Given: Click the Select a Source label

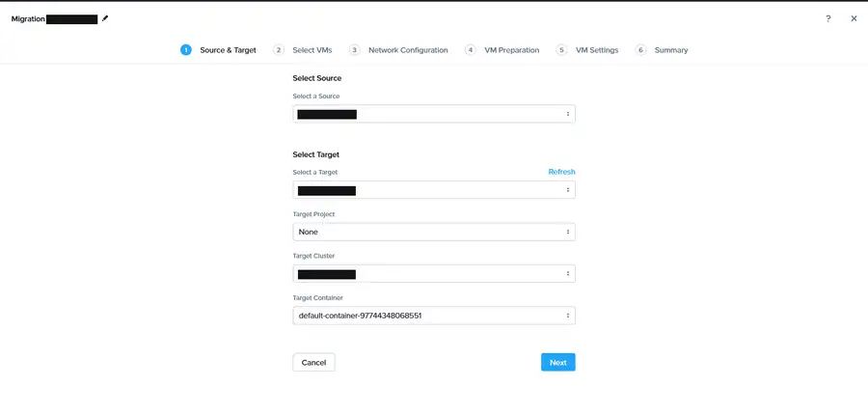Looking at the screenshot, I should point(316,97).
